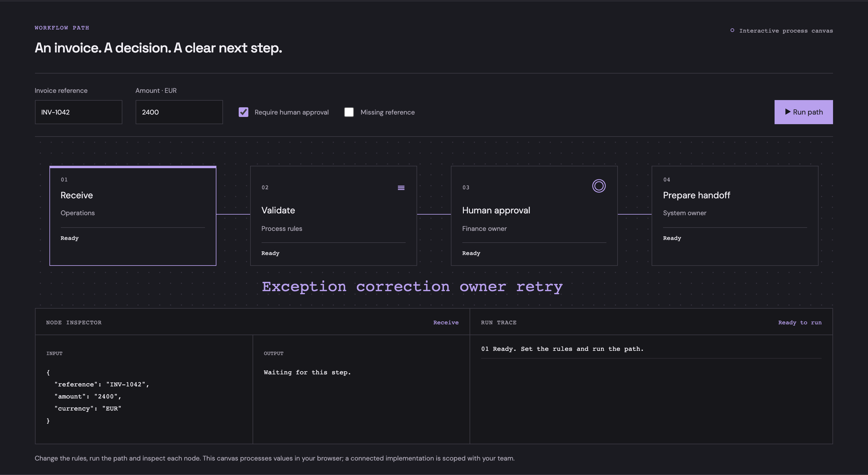868x475 pixels.
Task: Click the "reference": "INV-1042" JSON line
Action: tap(102, 385)
